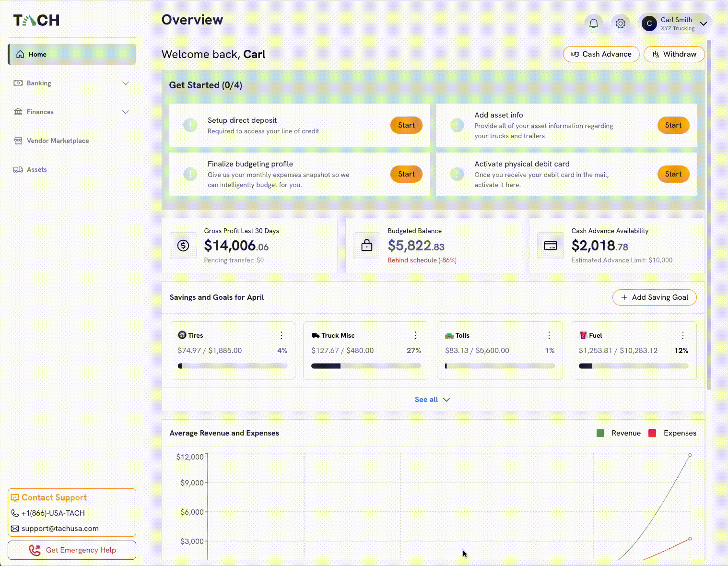This screenshot has height=566, width=728.
Task: Expand savings goals with See all
Action: click(x=432, y=400)
